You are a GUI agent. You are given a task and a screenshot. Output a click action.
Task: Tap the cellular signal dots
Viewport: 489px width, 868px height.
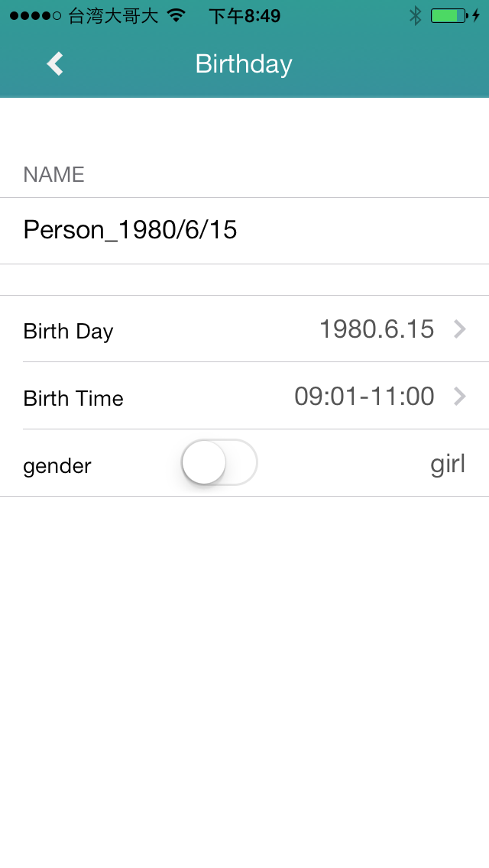(35, 16)
